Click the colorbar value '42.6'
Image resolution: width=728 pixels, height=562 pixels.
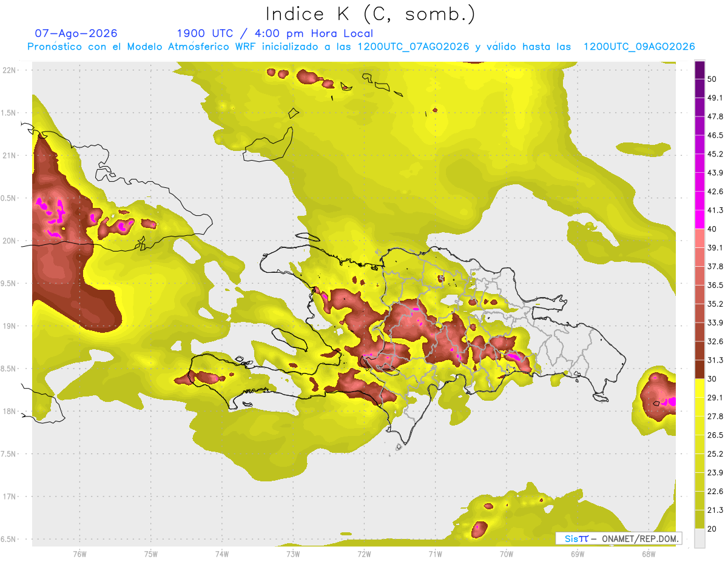pos(715,192)
